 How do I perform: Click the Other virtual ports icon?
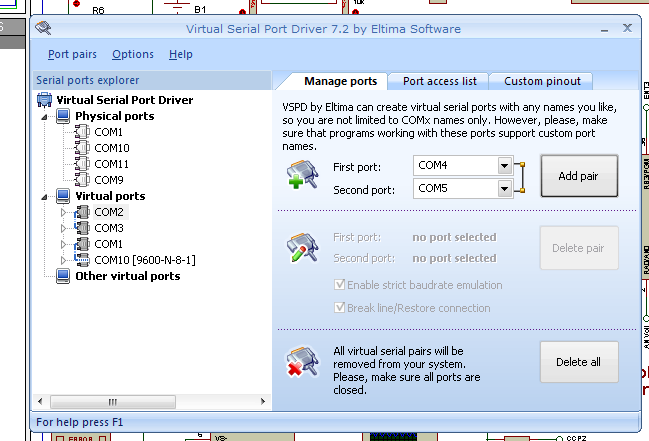tap(64, 276)
